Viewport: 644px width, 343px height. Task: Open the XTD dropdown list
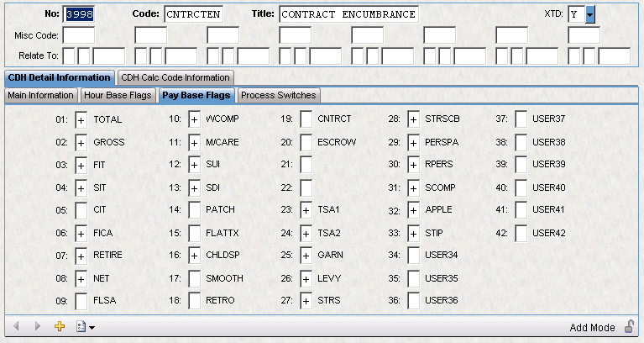tap(589, 14)
